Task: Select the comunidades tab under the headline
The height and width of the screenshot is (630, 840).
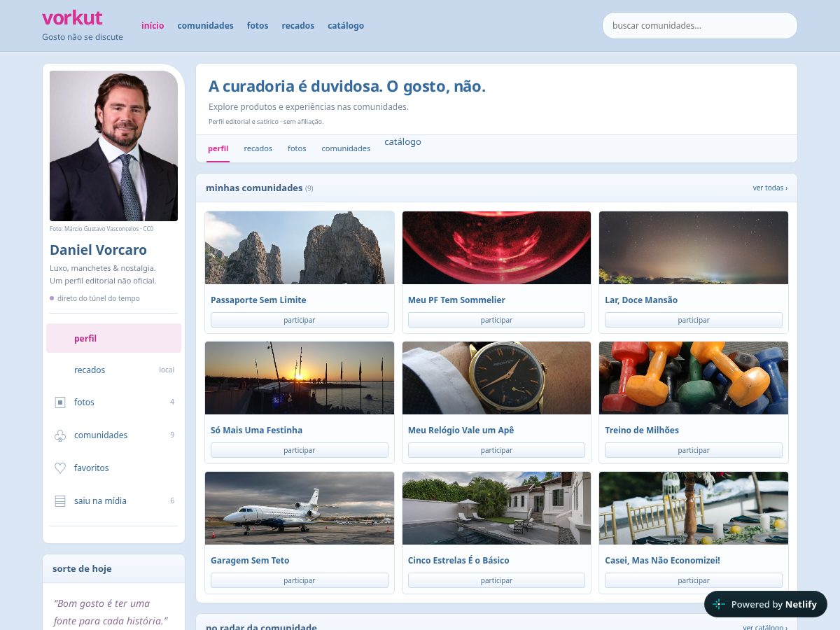Action: pyautogui.click(x=346, y=148)
